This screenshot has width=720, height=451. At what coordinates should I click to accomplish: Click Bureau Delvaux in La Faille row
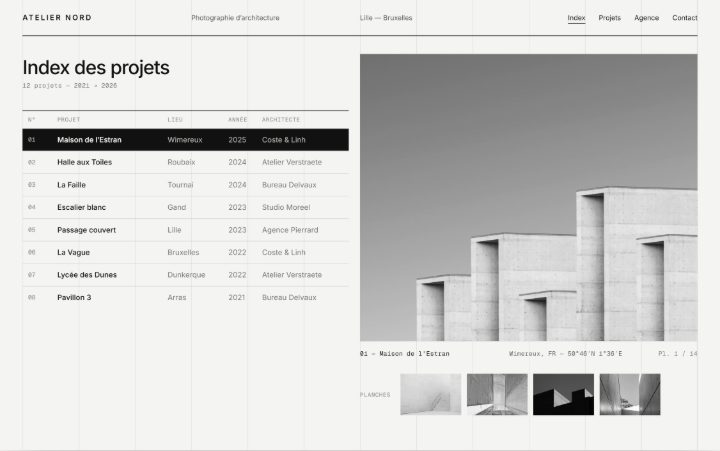[x=289, y=185]
